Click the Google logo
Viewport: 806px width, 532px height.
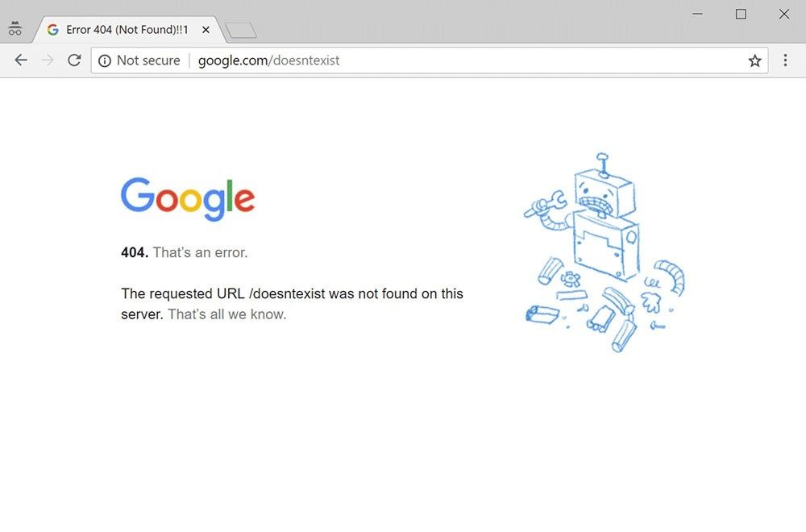click(188, 198)
